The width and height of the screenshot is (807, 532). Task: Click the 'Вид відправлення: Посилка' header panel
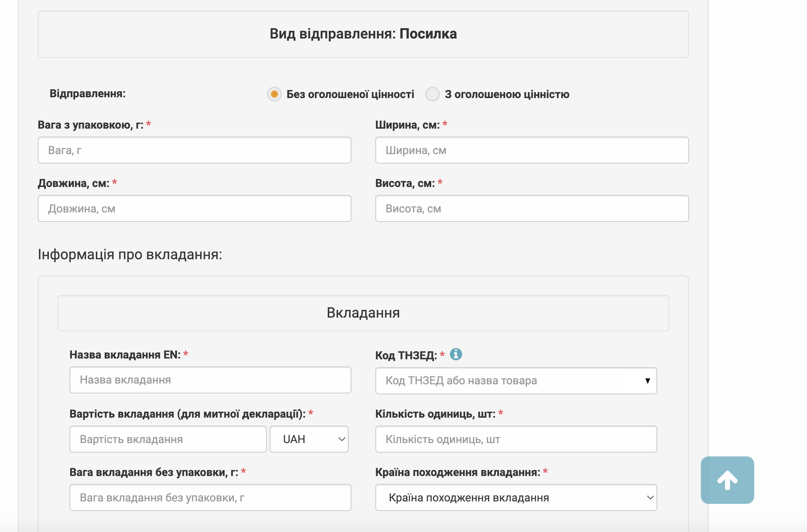pos(363,34)
